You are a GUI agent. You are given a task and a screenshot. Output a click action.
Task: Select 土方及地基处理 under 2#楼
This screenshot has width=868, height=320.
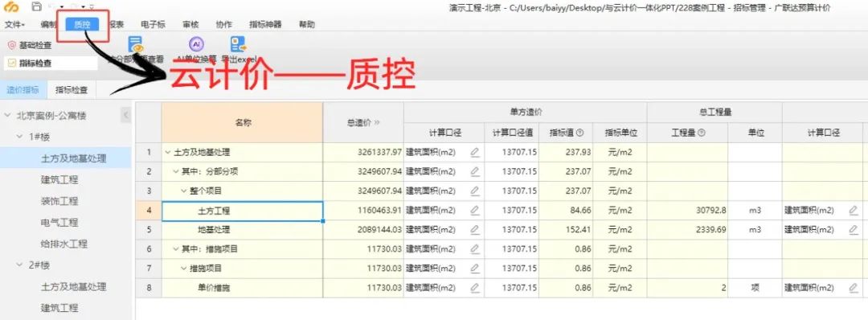[74, 287]
